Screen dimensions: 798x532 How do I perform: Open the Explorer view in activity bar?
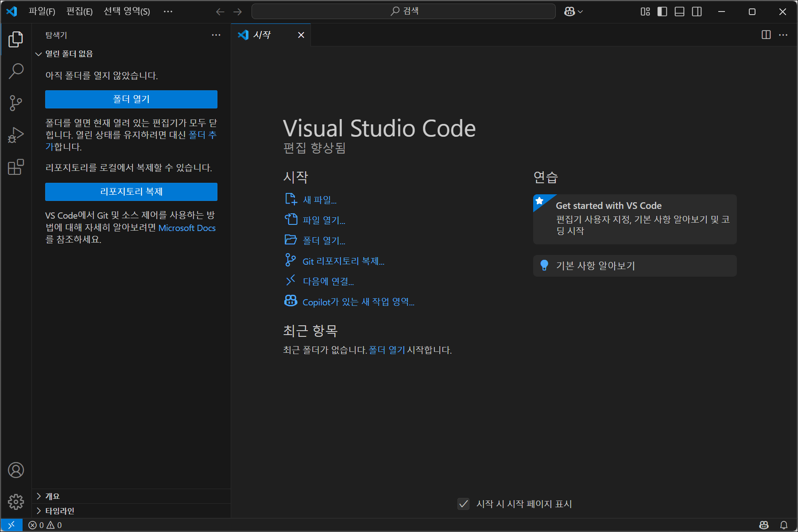coord(16,39)
